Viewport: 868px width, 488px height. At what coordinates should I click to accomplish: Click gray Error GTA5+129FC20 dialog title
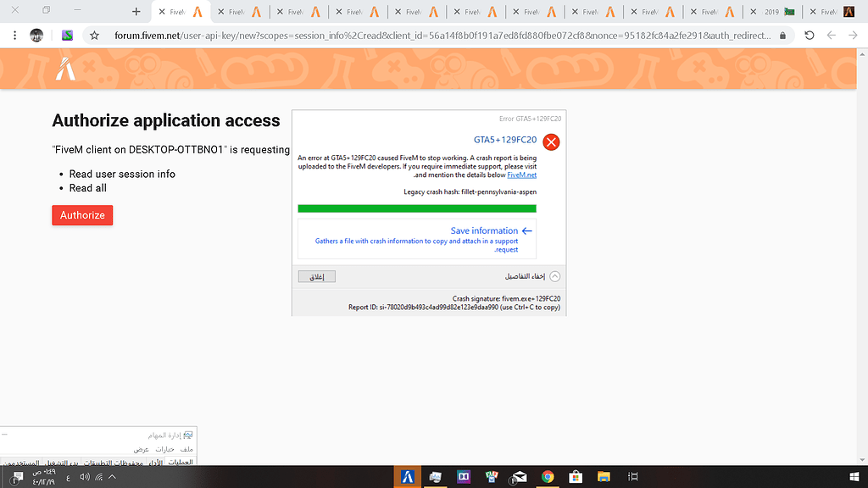click(x=530, y=119)
